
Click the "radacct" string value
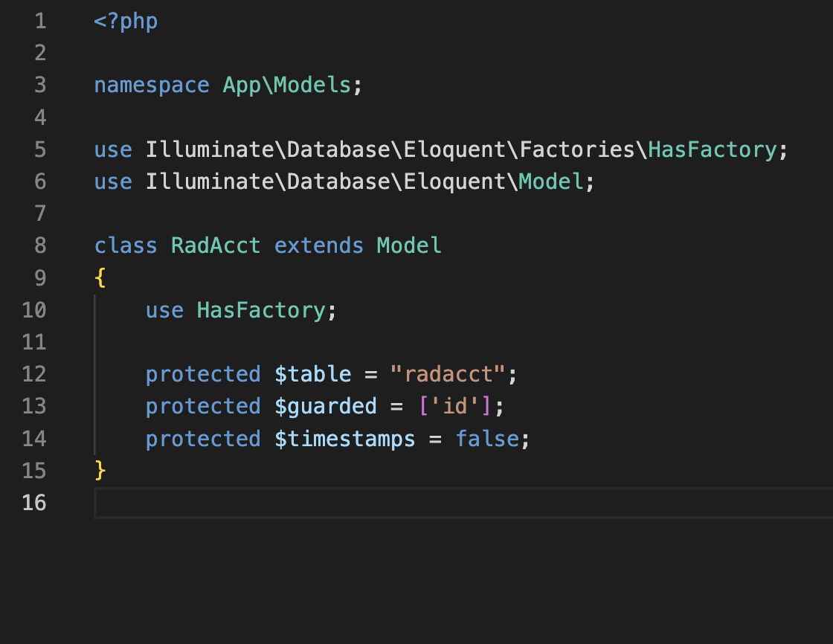pos(450,374)
